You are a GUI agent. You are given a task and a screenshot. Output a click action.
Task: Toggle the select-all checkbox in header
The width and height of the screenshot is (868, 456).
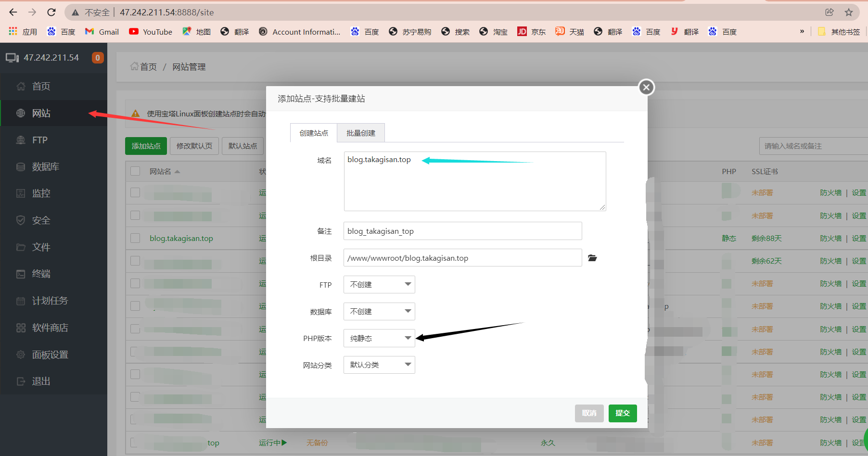135,171
